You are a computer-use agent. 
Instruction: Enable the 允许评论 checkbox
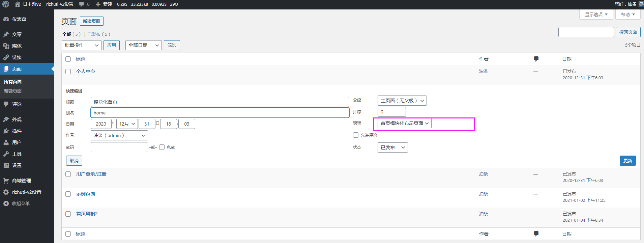356,135
